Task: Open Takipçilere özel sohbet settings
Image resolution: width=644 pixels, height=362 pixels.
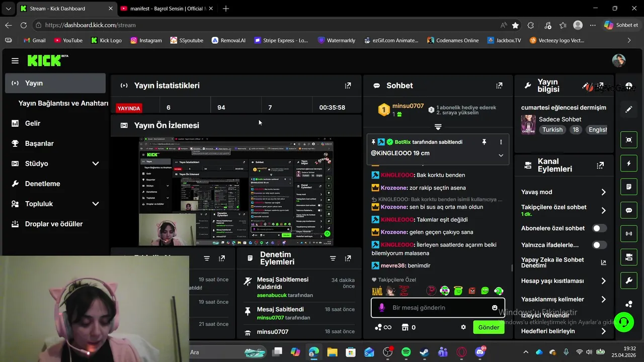Action: coord(603,211)
